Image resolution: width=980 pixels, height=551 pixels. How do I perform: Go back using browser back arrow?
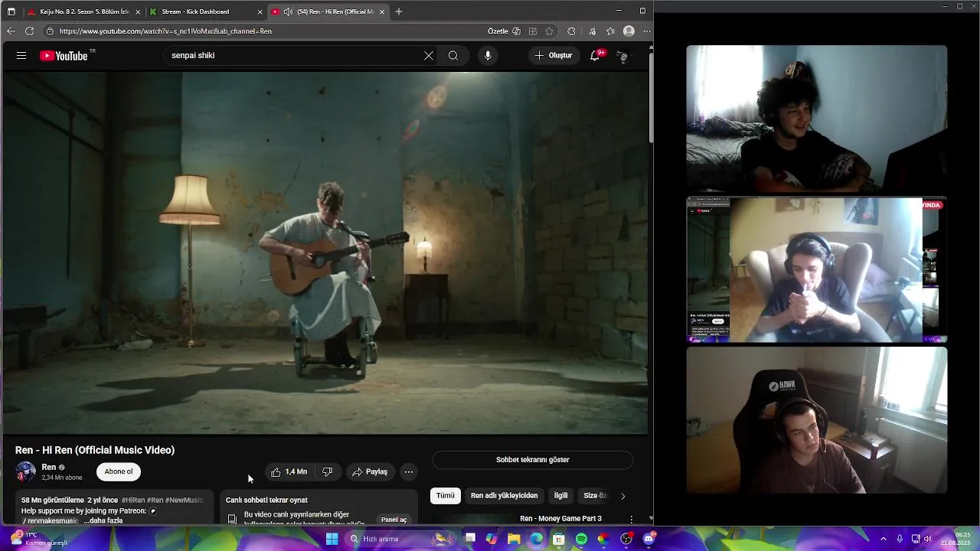click(x=11, y=31)
